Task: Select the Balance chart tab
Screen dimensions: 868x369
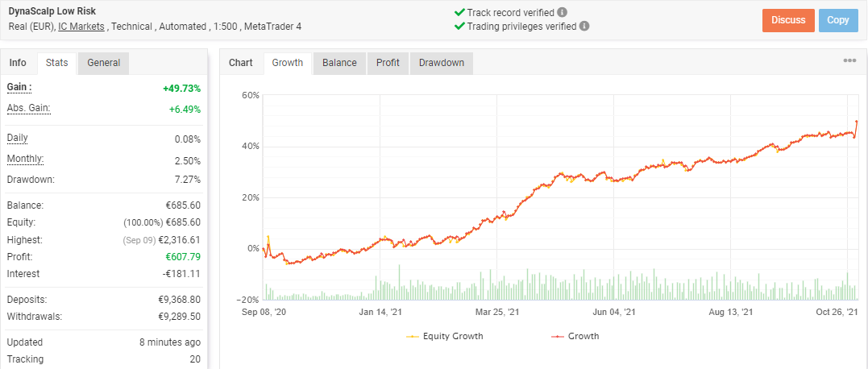Action: [339, 63]
